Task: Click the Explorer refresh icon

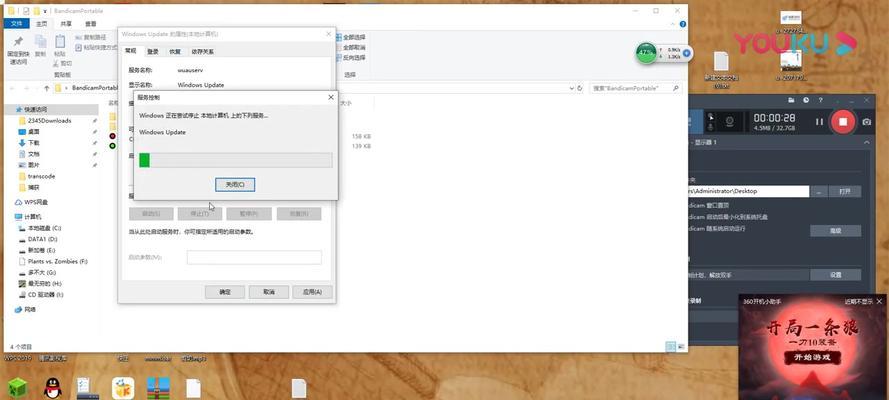Action: (579, 88)
